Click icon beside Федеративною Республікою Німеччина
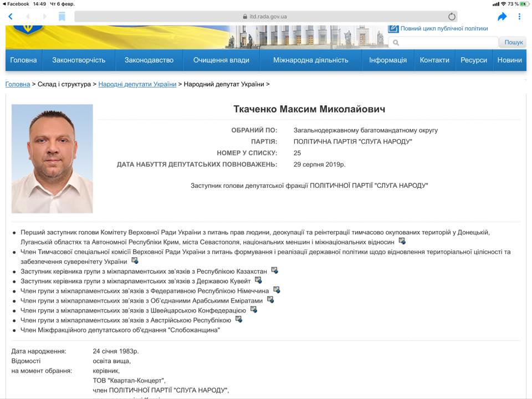 coord(277,290)
